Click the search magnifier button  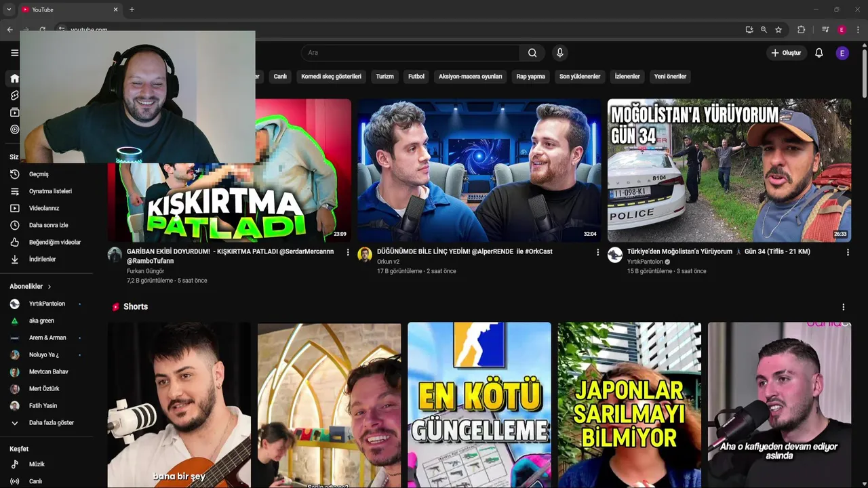click(x=532, y=53)
